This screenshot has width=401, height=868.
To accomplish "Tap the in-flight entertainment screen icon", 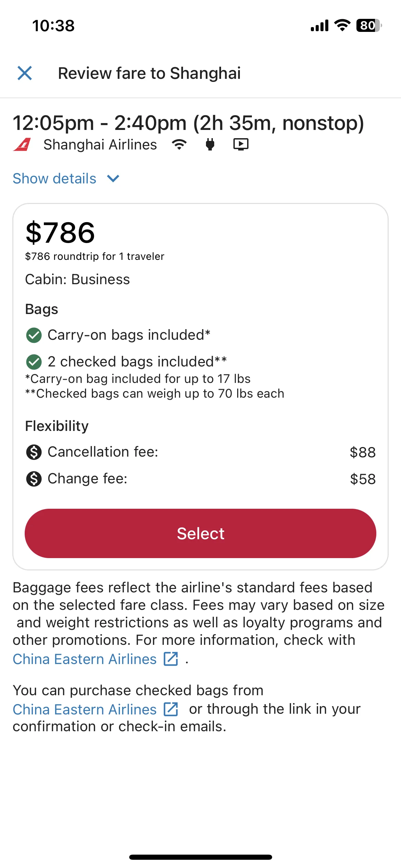I will pos(241,144).
